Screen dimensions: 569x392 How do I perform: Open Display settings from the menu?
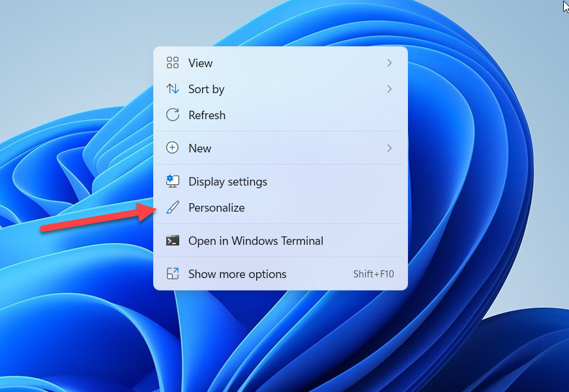click(227, 182)
